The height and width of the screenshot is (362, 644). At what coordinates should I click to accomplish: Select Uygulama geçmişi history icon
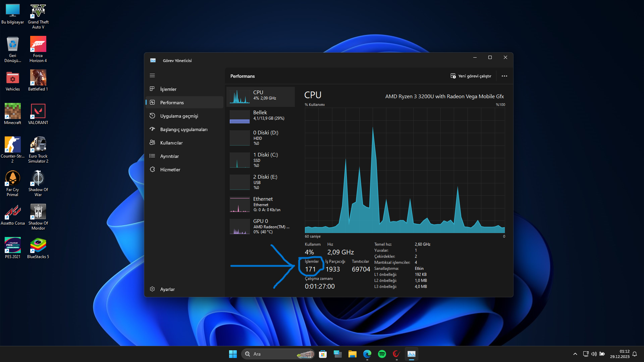pos(152,116)
